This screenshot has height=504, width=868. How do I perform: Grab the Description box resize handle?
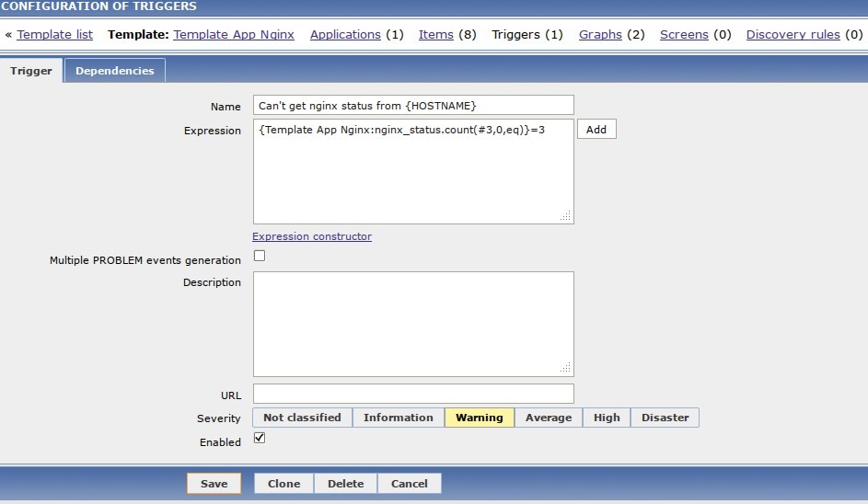pos(566,369)
